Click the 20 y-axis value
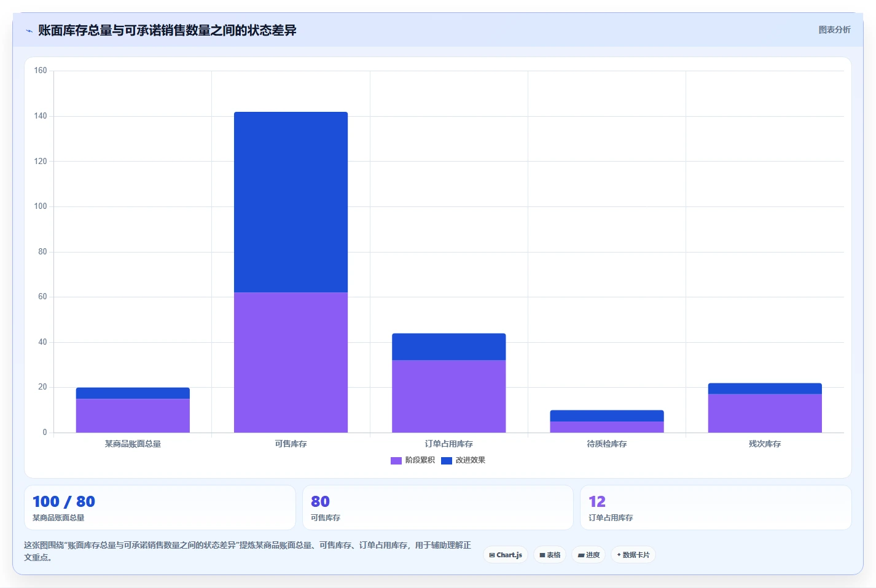 click(x=42, y=387)
